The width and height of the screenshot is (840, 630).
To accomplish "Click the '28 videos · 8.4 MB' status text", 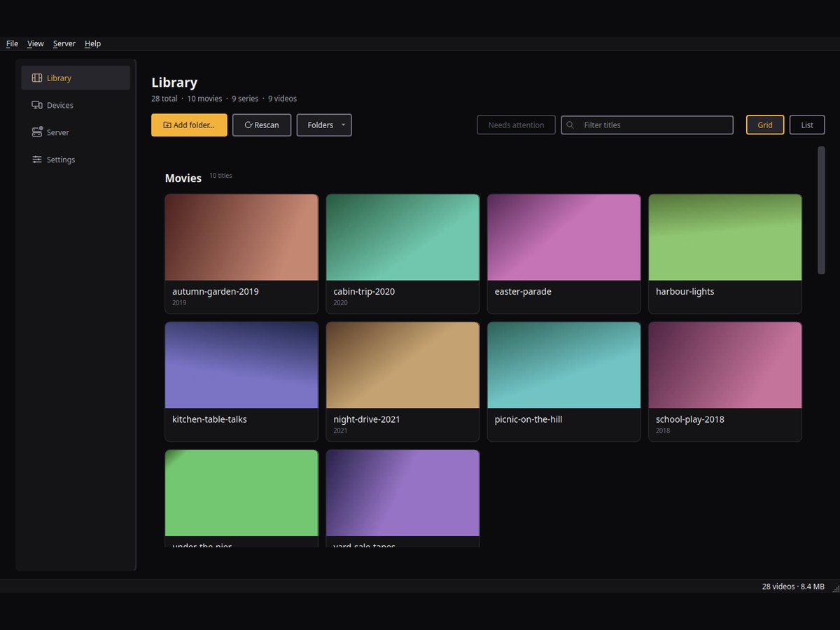I will point(793,587).
